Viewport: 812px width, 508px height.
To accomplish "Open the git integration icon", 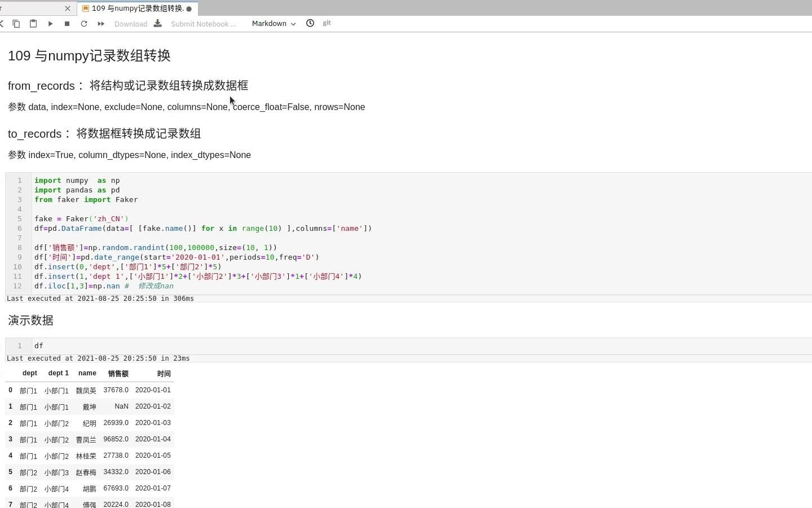I will tap(326, 23).
